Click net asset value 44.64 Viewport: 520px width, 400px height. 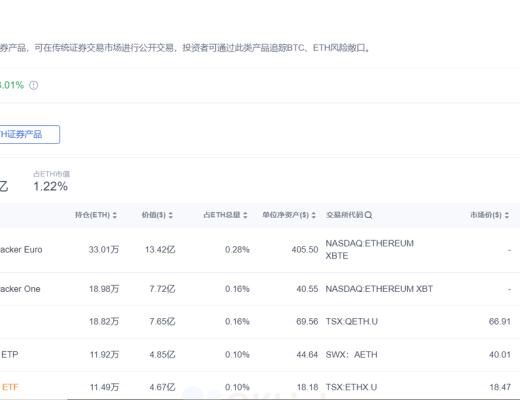click(x=307, y=354)
